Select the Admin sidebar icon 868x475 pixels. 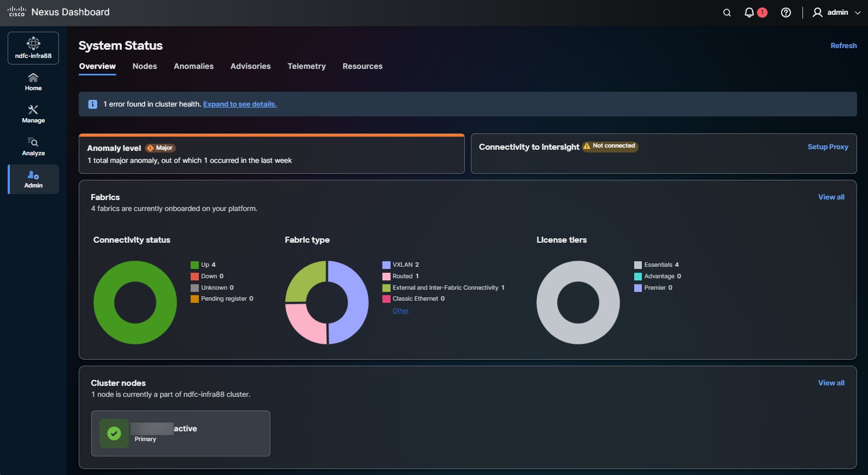pos(33,179)
